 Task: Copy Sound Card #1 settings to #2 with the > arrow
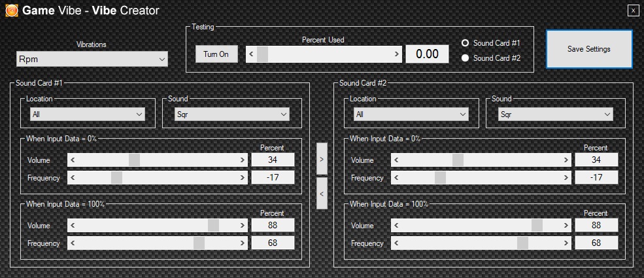tap(322, 158)
